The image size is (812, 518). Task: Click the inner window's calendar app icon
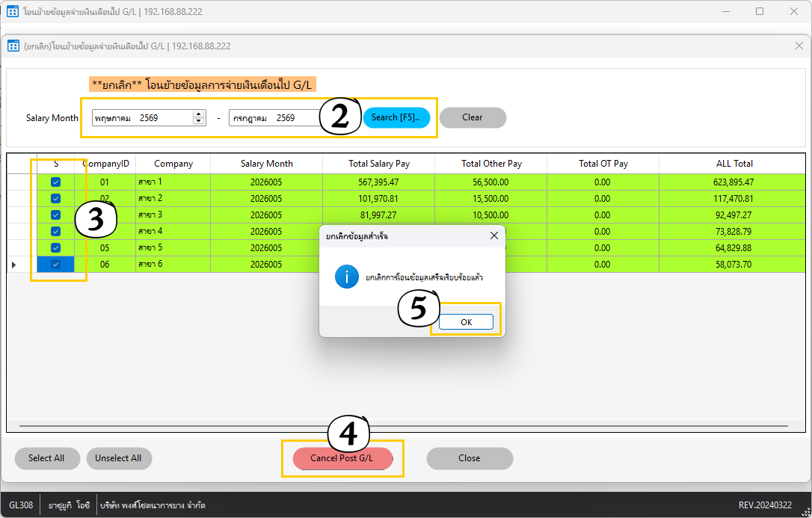point(13,46)
